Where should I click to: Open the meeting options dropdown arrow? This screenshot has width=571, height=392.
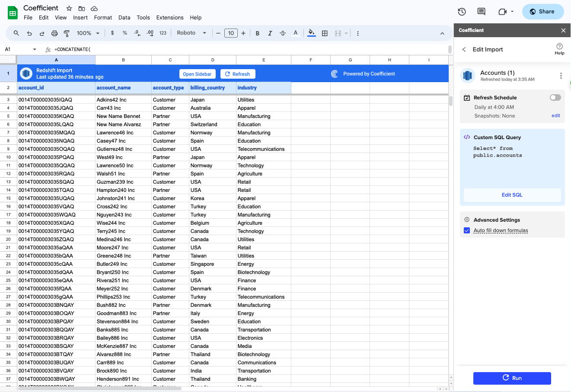(x=512, y=12)
